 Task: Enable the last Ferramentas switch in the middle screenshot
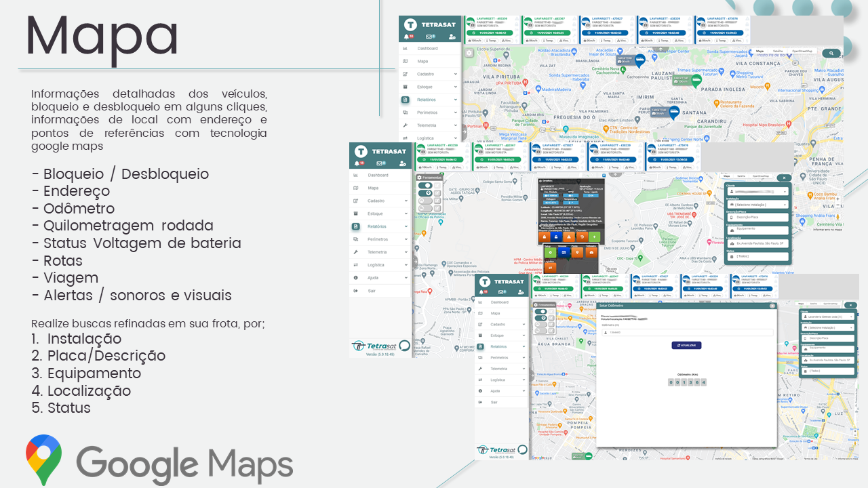[x=425, y=209]
